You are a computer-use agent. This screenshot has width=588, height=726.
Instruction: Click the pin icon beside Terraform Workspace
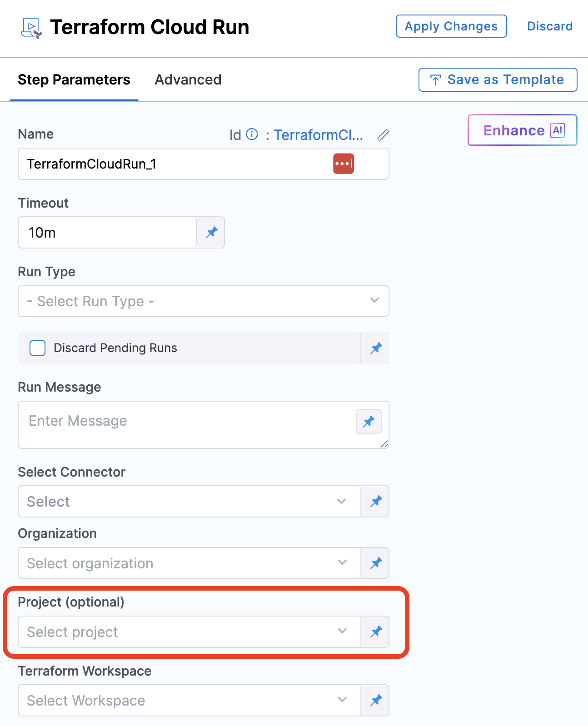pos(376,701)
